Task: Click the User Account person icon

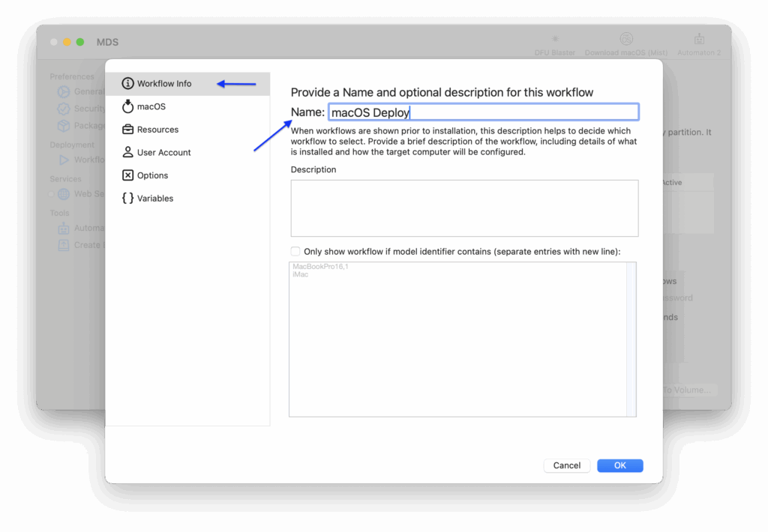Action: point(127,152)
